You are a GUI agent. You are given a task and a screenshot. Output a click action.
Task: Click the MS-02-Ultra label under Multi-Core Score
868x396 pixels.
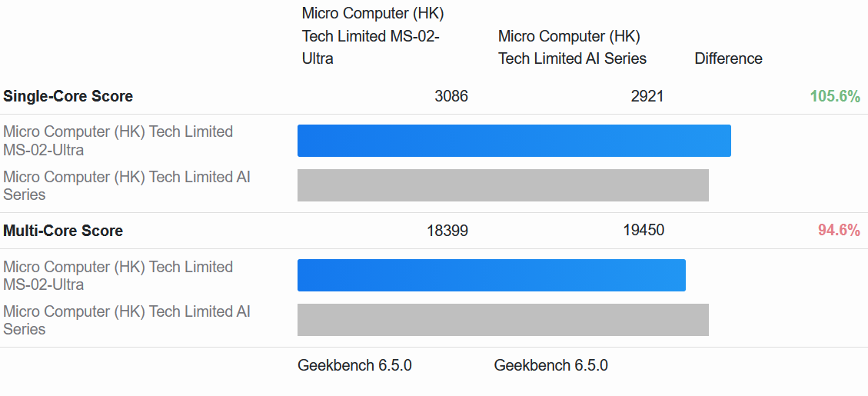point(118,275)
